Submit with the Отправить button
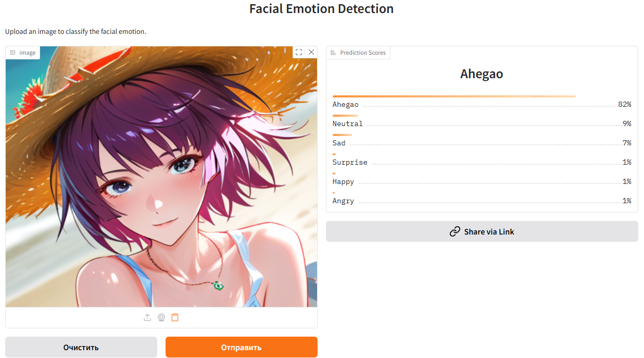644x358 pixels. [x=242, y=347]
